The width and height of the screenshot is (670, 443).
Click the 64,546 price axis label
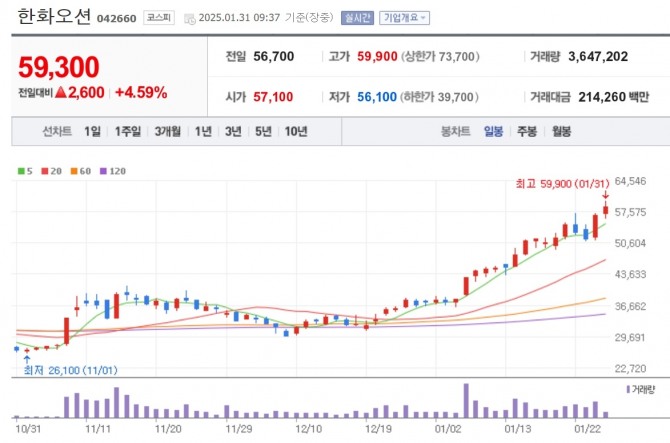click(630, 181)
